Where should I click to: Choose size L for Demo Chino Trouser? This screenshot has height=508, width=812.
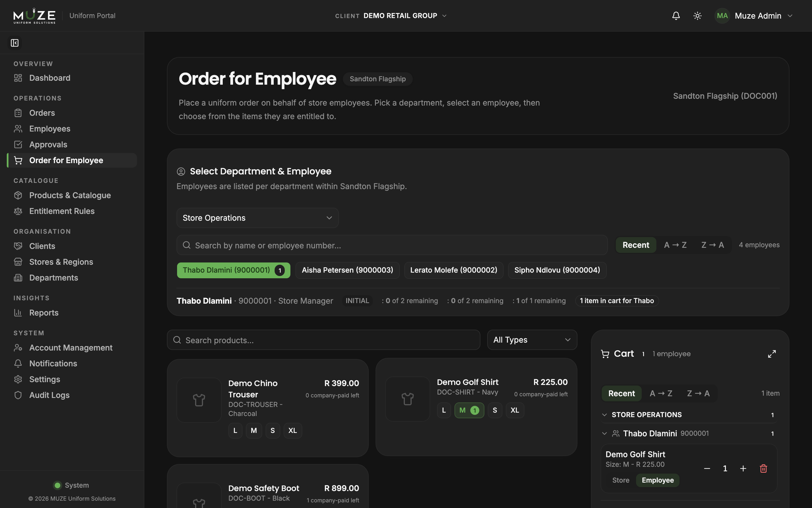pyautogui.click(x=235, y=430)
